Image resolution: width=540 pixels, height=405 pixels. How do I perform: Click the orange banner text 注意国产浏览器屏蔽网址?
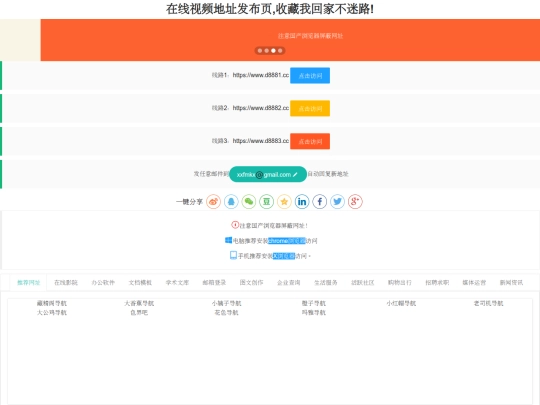click(310, 36)
